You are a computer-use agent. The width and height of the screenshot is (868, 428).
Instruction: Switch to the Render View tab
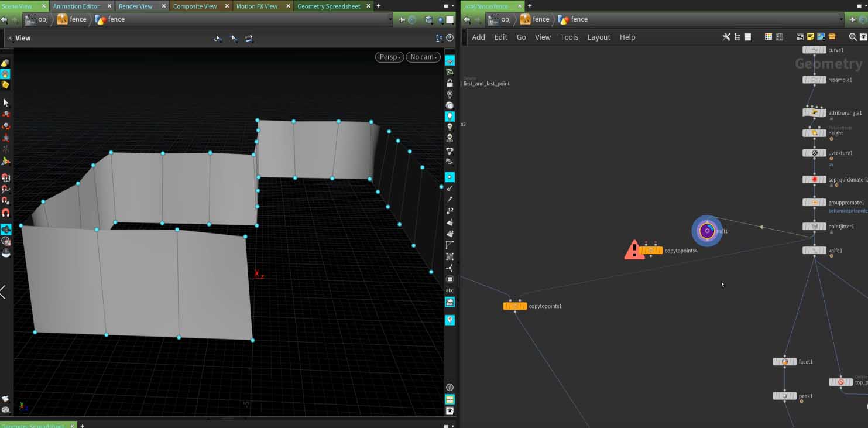pos(135,6)
